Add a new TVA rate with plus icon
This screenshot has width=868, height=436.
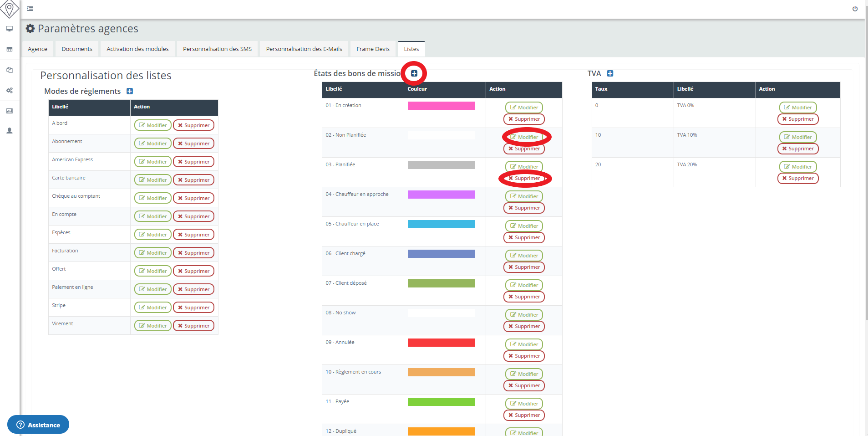point(610,73)
